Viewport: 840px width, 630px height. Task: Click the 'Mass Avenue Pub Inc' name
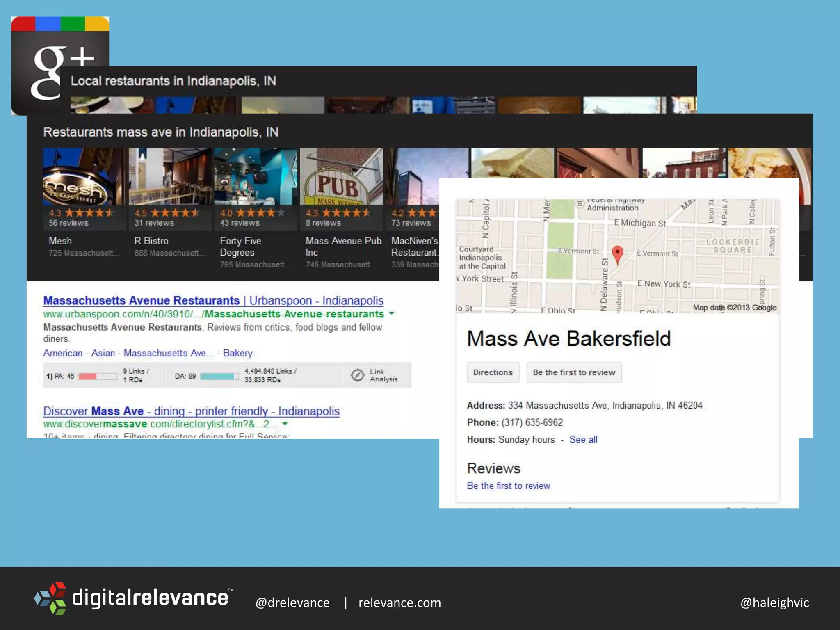pyautogui.click(x=343, y=247)
